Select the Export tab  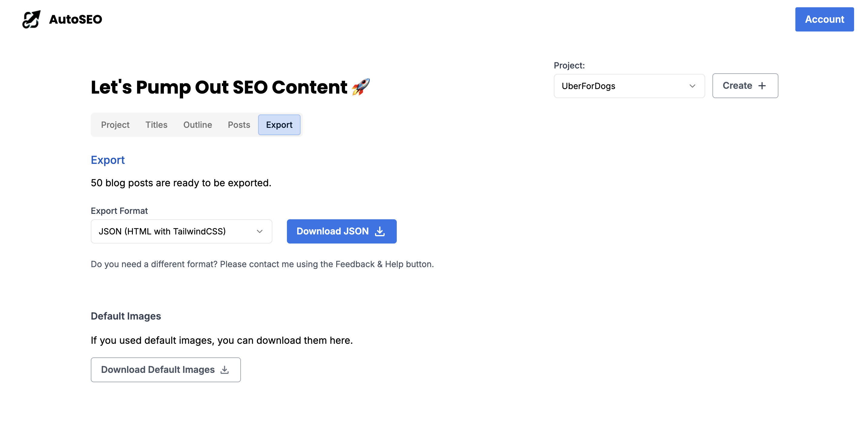click(279, 125)
